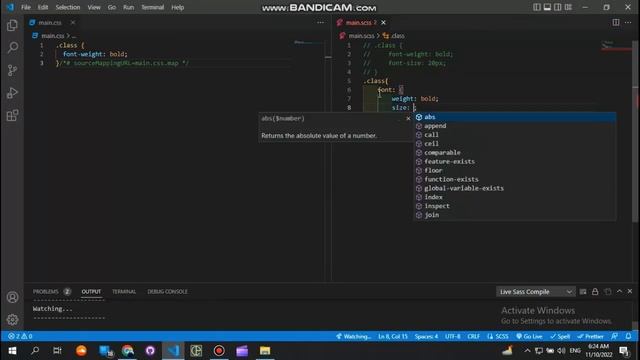Image resolution: width=640 pixels, height=360 pixels.
Task: Open the Selection menu
Action: pos(68,7)
